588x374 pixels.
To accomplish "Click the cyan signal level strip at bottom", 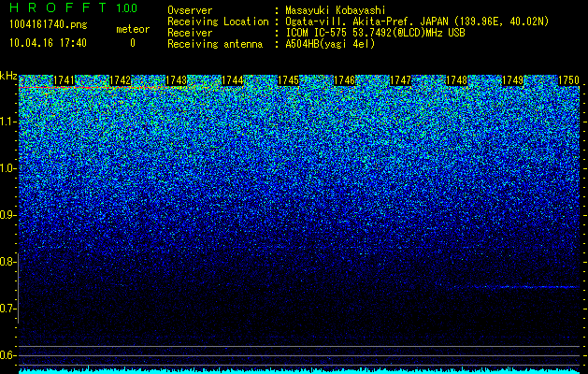I will (299, 370).
